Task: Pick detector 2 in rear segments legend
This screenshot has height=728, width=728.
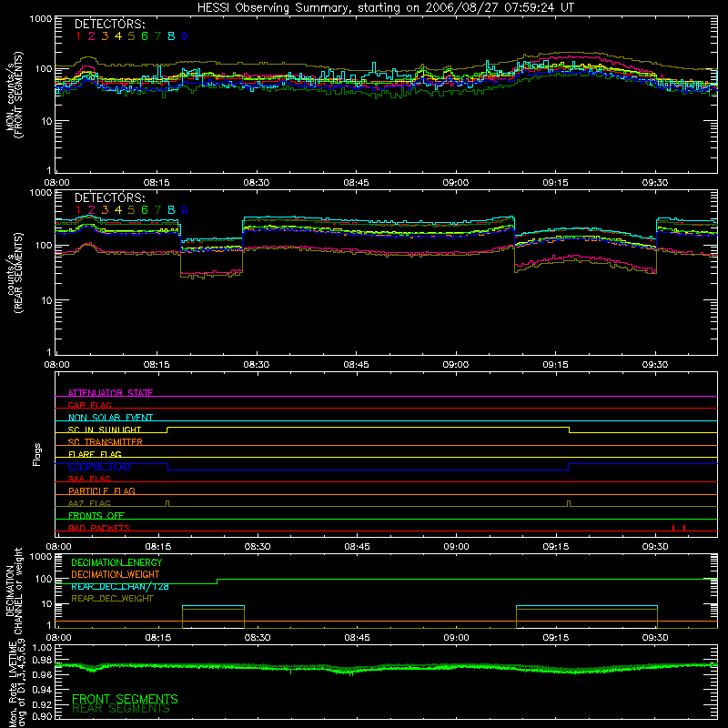Action: click(92, 210)
